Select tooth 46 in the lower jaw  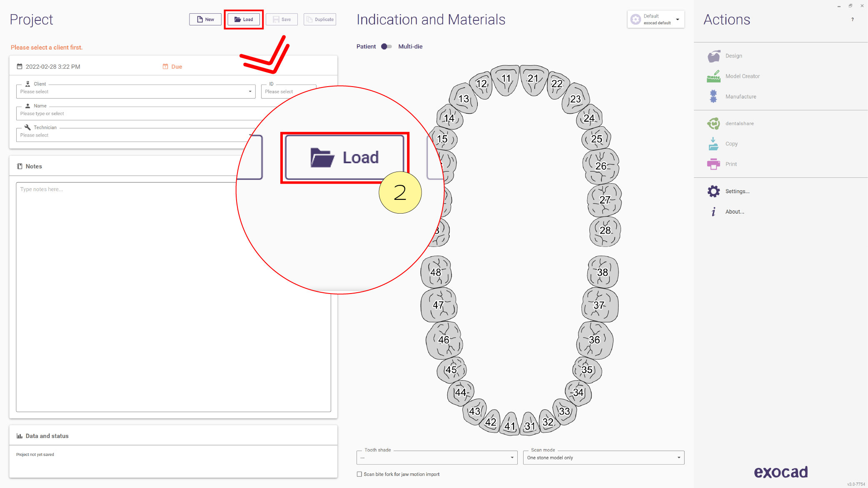(444, 340)
